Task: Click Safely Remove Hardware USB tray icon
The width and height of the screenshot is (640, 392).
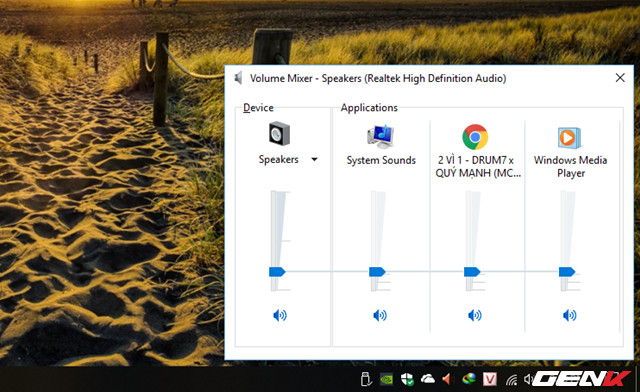Action: click(x=366, y=379)
